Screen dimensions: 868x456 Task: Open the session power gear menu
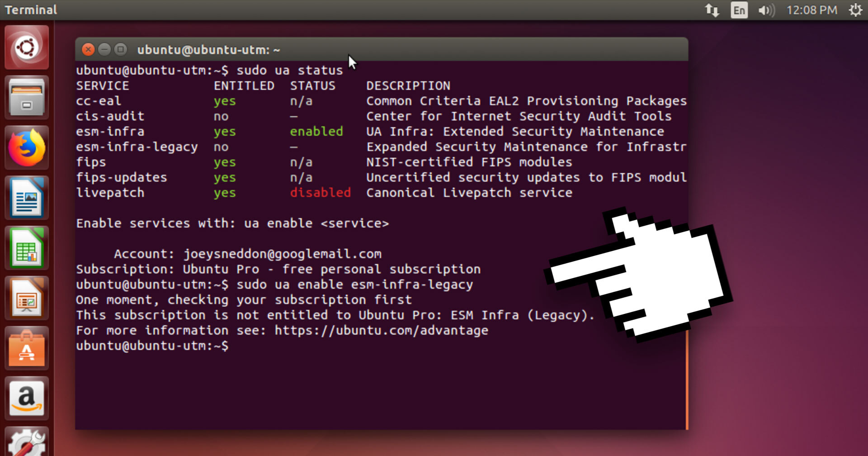pos(855,10)
